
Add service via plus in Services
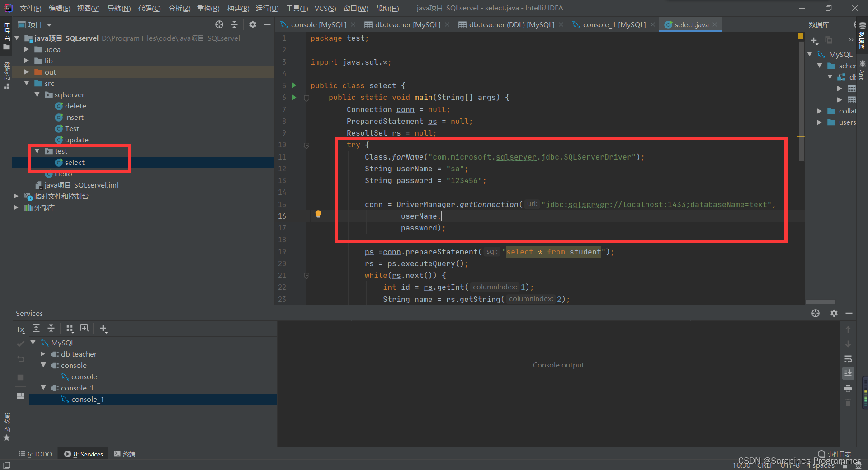point(104,329)
